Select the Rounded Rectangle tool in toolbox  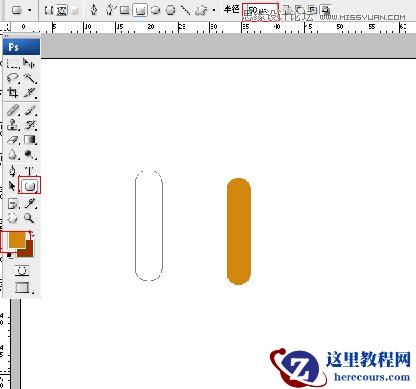(30, 186)
